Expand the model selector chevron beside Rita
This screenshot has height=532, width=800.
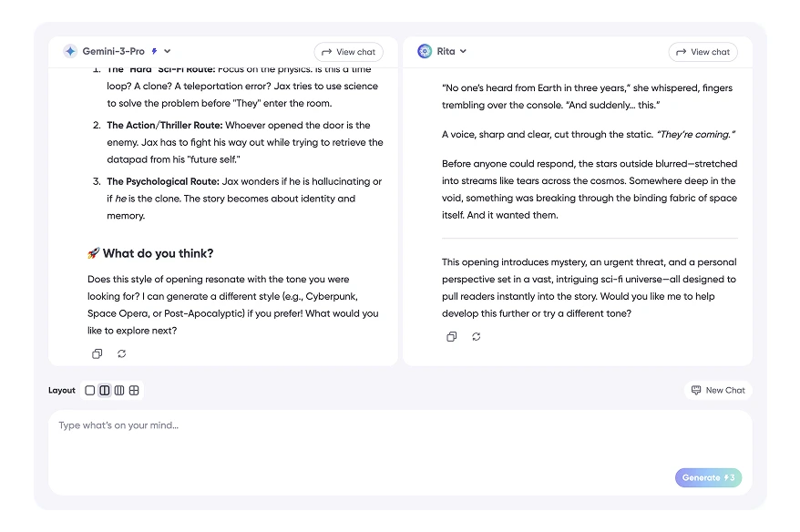pyautogui.click(x=463, y=51)
